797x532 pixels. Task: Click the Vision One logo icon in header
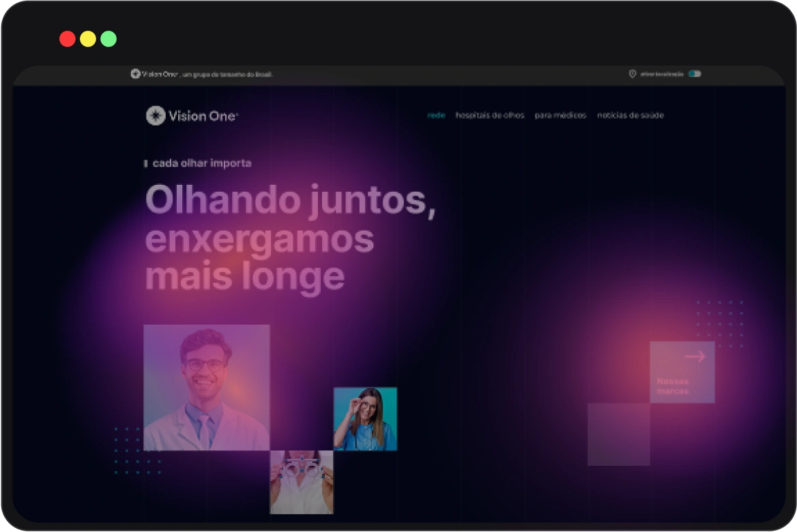tap(156, 116)
